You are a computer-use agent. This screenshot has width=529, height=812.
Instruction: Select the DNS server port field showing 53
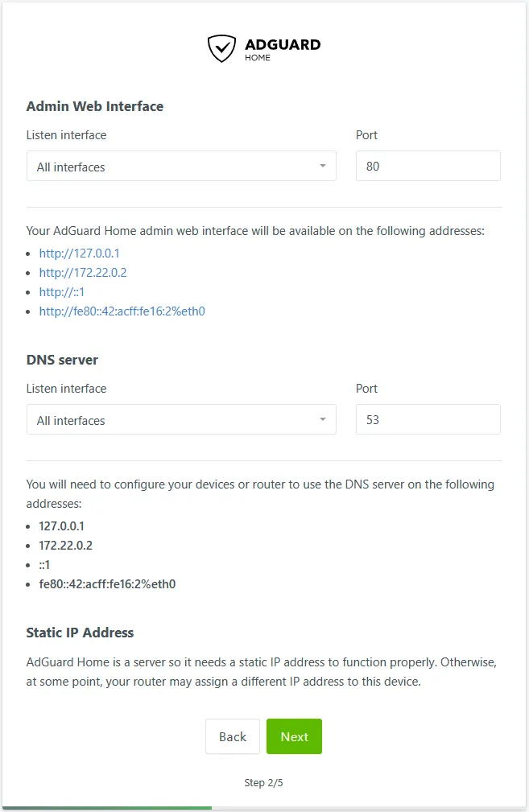tap(428, 418)
